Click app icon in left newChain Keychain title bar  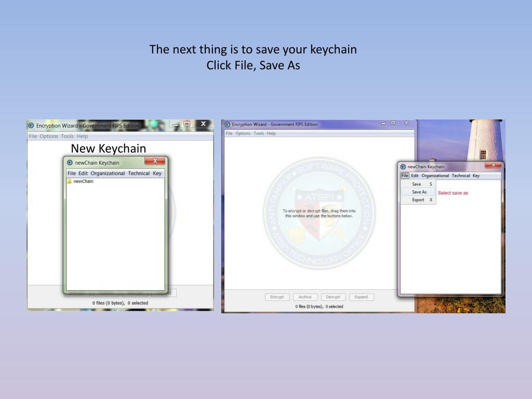click(70, 163)
